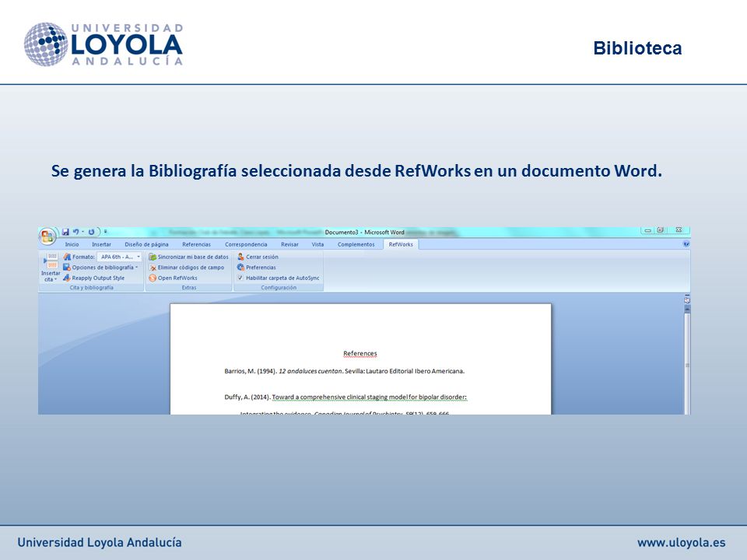This screenshot has height=560, width=747.
Task: Click the Barrios, M. (1994) reference line
Action: click(x=345, y=371)
